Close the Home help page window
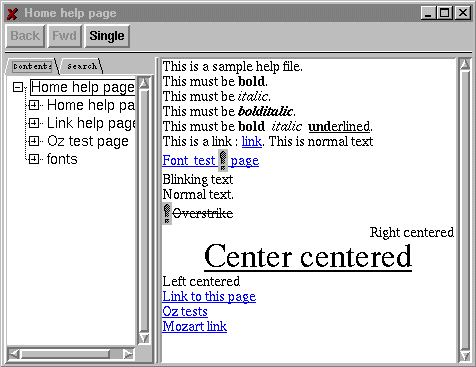Viewport: 476px width, 367px height. pos(463,13)
